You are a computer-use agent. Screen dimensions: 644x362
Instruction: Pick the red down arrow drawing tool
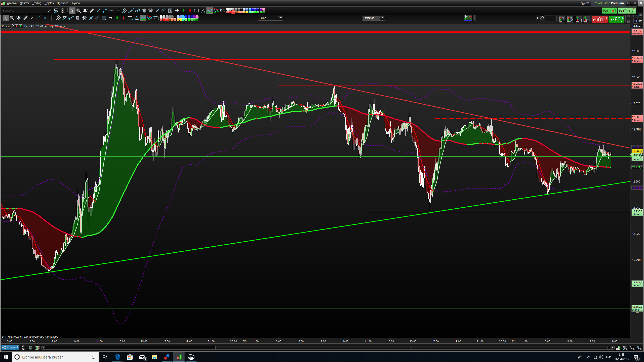(190, 11)
